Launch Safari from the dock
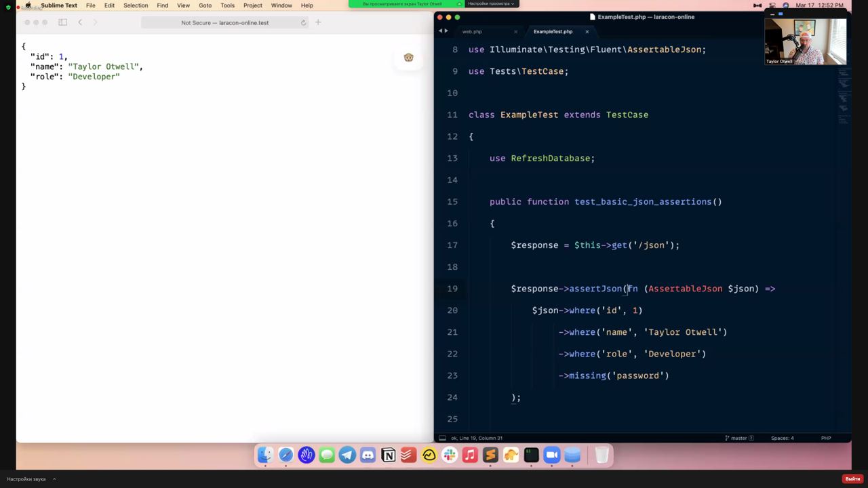Screen dimensions: 868x488 pos(285,455)
